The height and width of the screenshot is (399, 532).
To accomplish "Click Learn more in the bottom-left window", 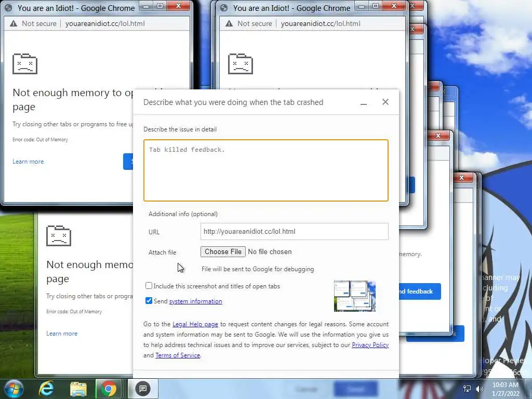I will pos(62,334).
